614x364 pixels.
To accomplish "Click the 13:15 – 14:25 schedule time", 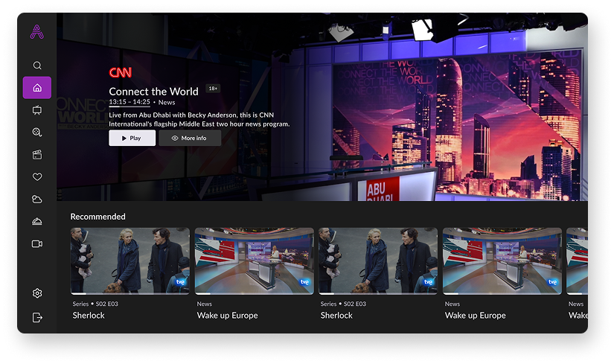I will tap(129, 102).
